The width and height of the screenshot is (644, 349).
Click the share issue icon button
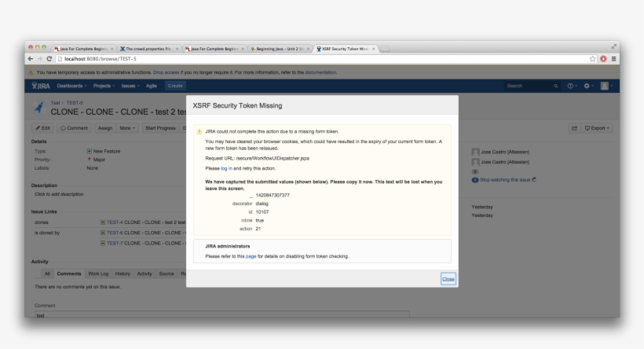[574, 127]
